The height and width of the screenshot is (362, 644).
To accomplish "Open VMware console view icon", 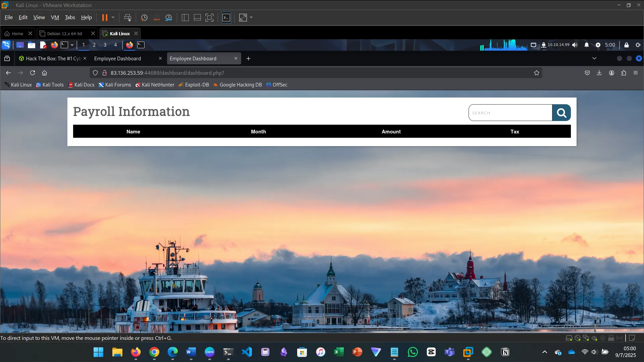I will pyautogui.click(x=226, y=18).
